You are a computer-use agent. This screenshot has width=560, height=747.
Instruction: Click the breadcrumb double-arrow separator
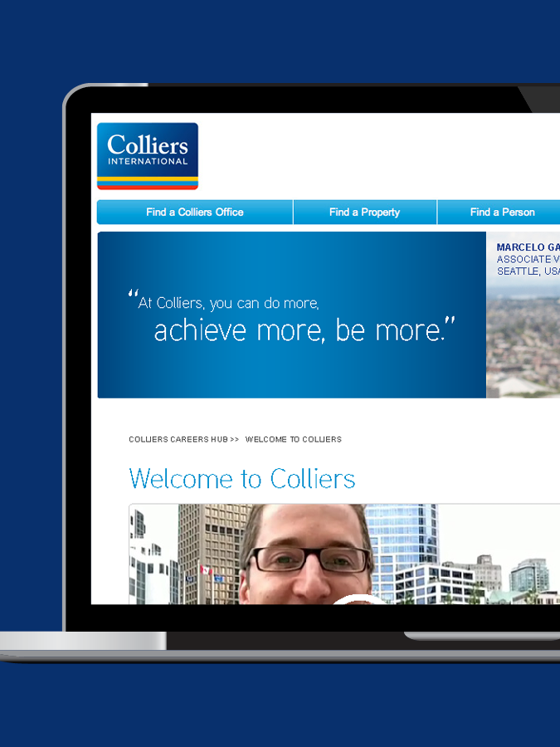234,439
